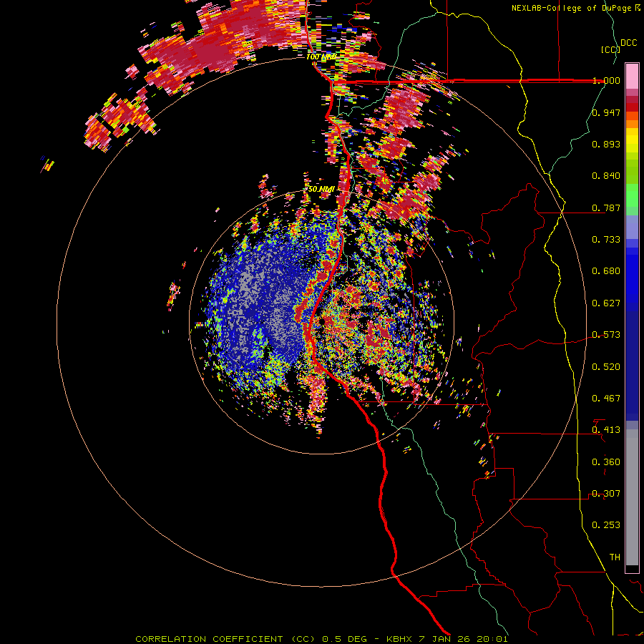644x644 pixels.
Task: Click the TH label on the legend
Action: click(615, 557)
